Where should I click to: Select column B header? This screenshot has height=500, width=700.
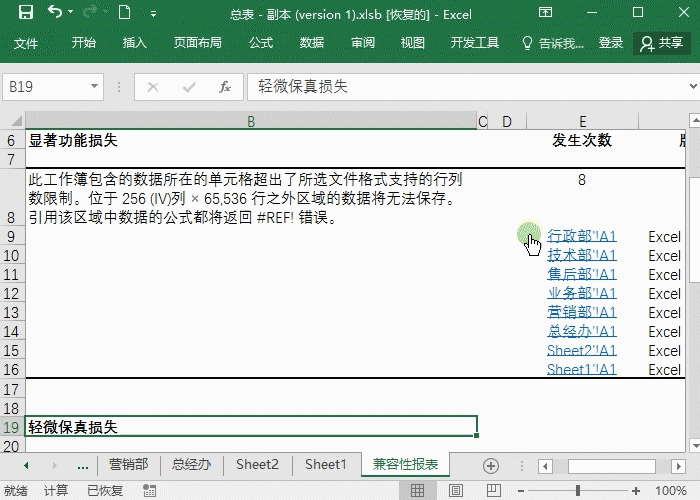251,121
